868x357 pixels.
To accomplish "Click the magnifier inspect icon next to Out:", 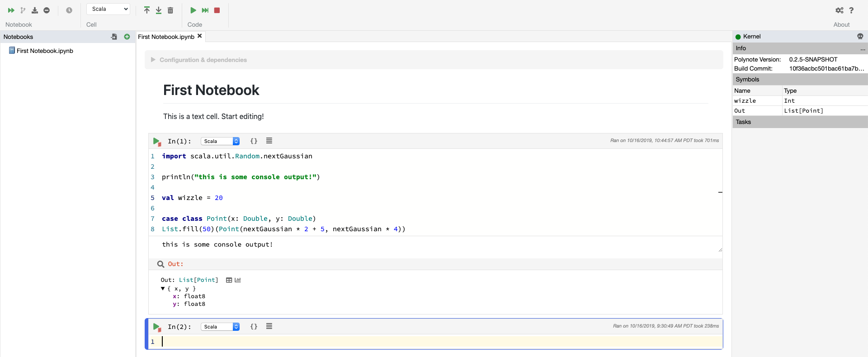I will [160, 264].
